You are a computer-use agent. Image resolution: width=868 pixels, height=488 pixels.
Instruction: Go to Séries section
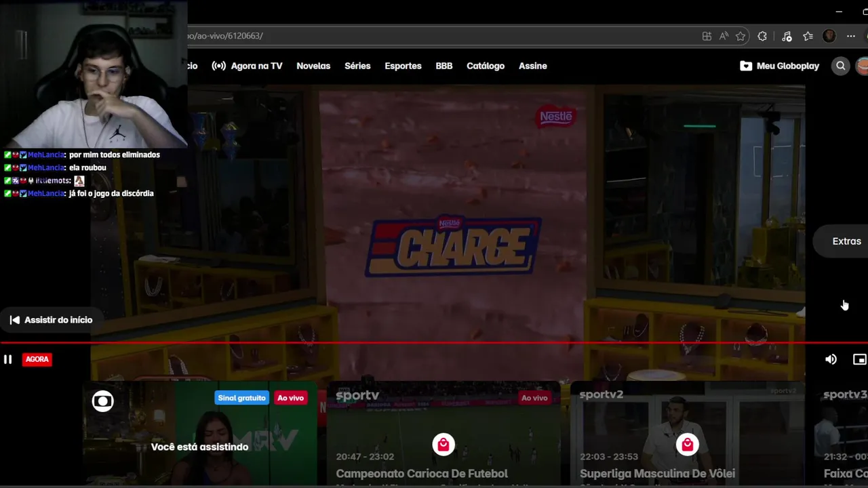pos(357,66)
